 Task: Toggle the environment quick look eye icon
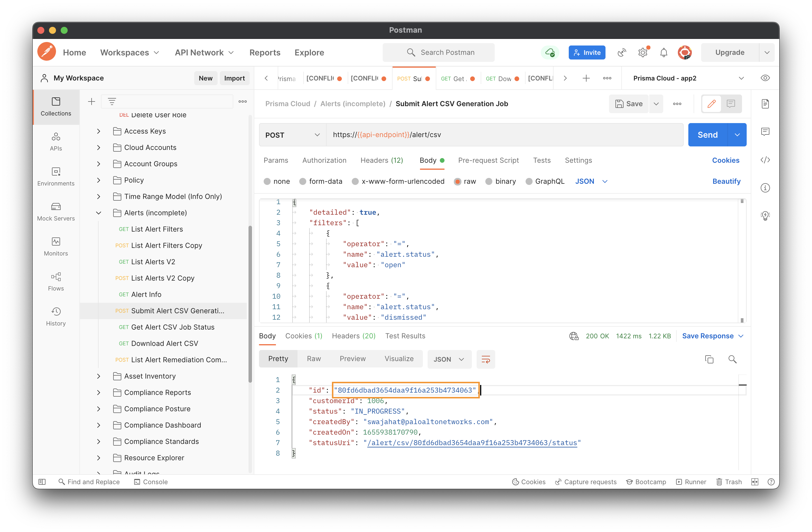(x=765, y=78)
